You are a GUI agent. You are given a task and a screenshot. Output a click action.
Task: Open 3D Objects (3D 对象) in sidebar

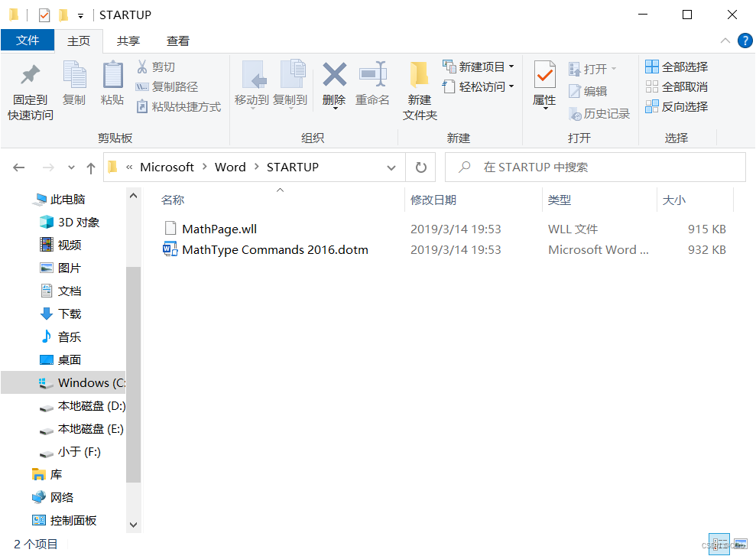click(x=70, y=223)
